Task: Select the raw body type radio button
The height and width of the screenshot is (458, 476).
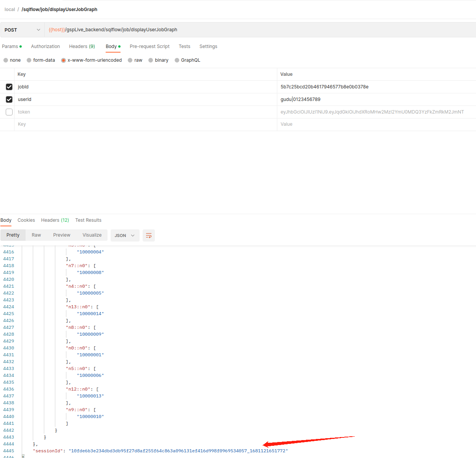Action: point(130,60)
